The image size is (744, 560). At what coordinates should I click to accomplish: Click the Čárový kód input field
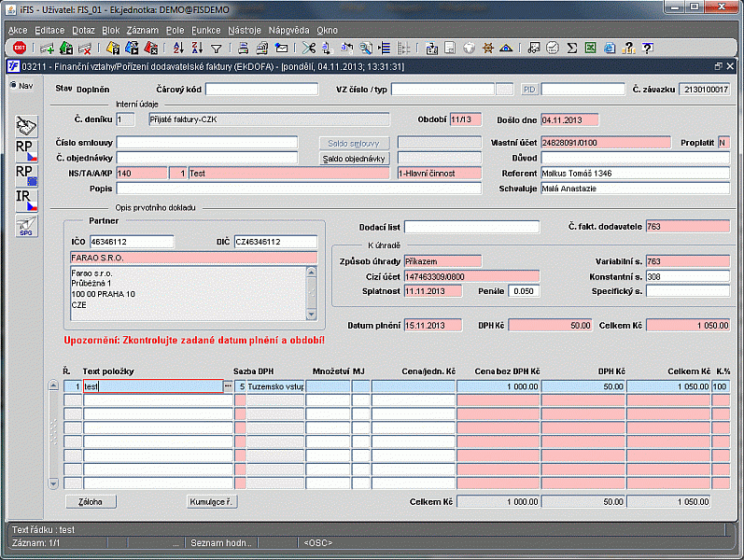coord(262,90)
